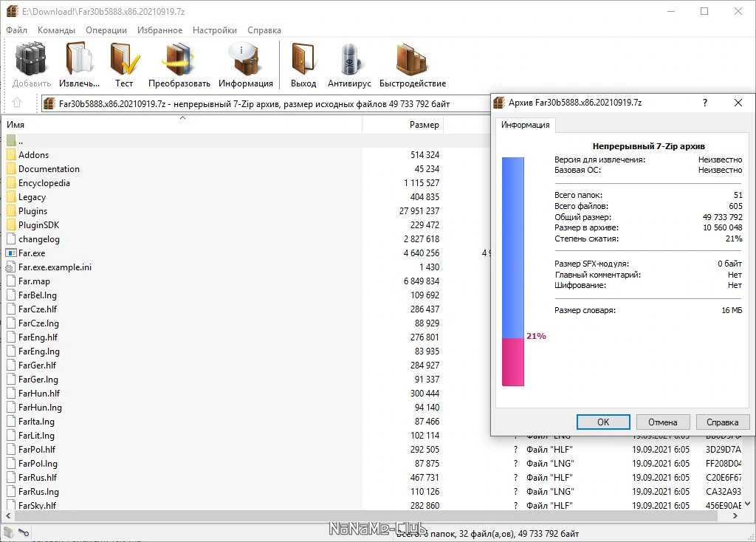Screen dimensions: 756x542
Task: Open the Файл menu
Action: pos(16,30)
